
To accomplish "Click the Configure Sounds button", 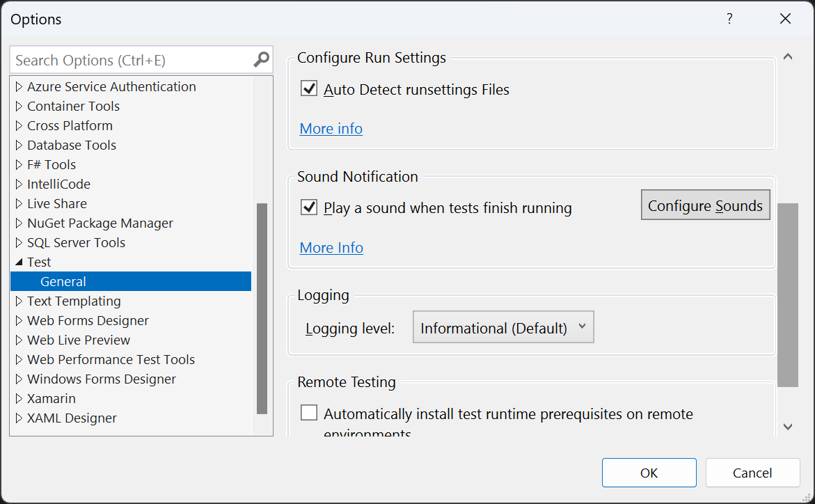I will pos(705,205).
